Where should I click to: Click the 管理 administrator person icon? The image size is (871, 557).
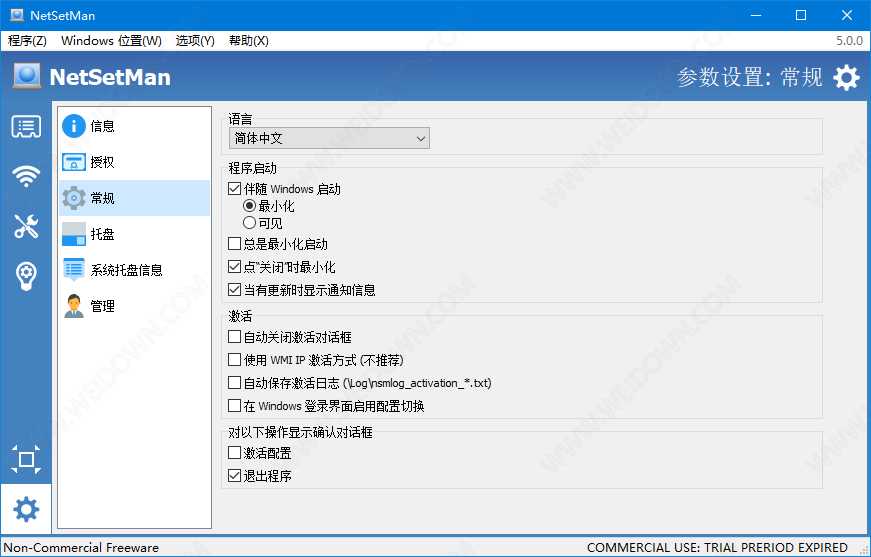73,306
